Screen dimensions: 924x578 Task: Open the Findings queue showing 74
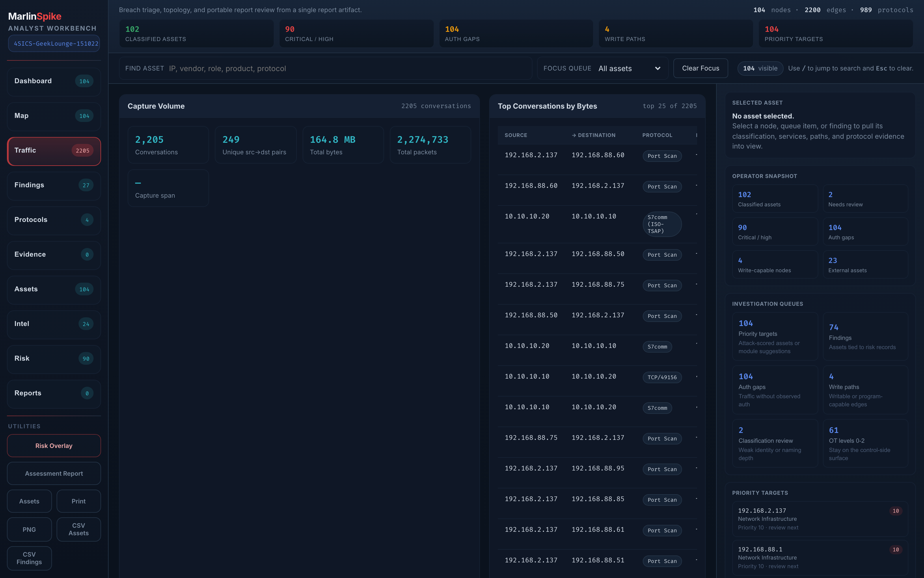[865, 336]
